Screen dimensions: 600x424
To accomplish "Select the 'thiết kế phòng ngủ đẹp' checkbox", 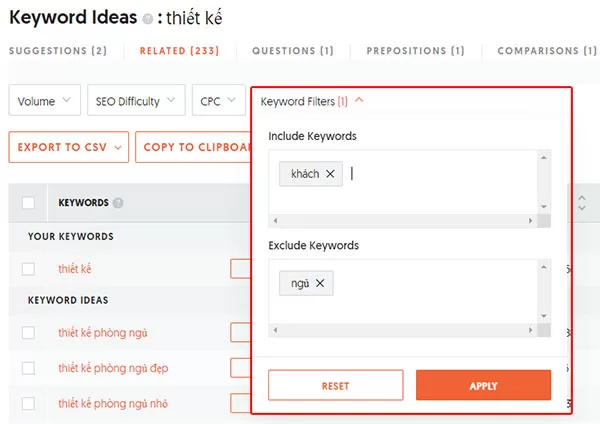I will point(28,368).
